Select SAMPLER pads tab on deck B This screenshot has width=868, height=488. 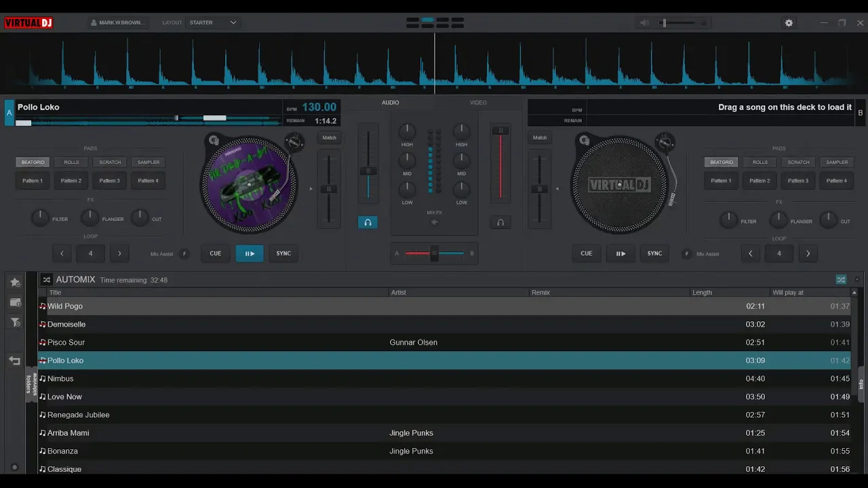pyautogui.click(x=837, y=162)
